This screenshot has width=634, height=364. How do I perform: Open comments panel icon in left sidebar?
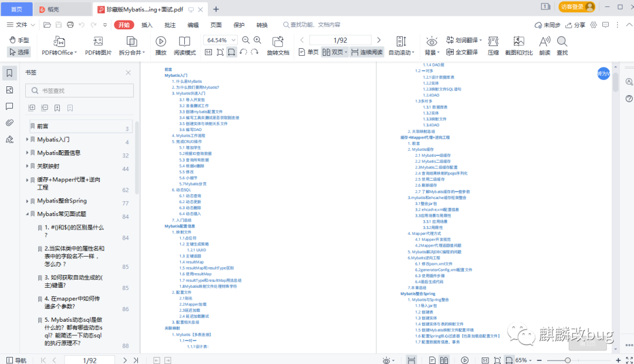click(9, 106)
